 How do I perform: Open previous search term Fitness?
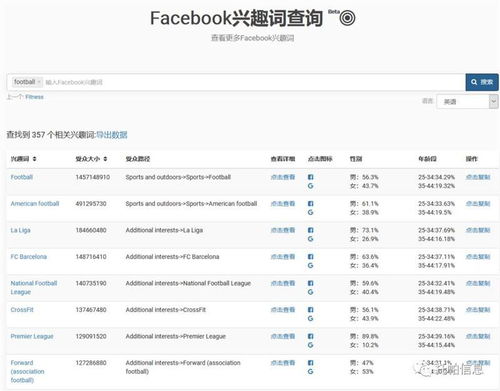[x=34, y=97]
